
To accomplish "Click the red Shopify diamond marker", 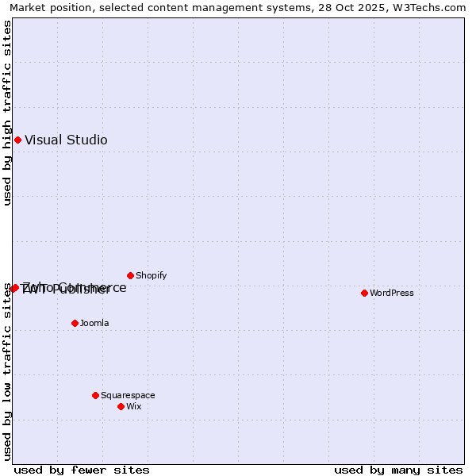I will 130,276.
